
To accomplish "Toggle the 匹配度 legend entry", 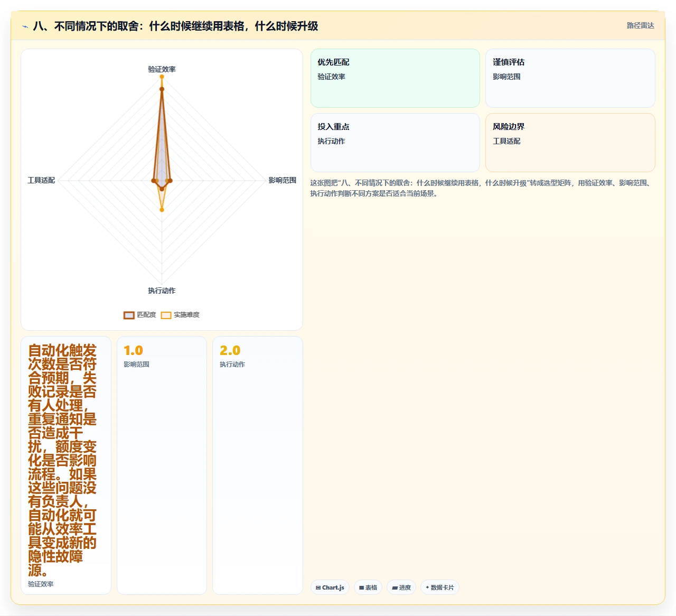I will point(140,315).
